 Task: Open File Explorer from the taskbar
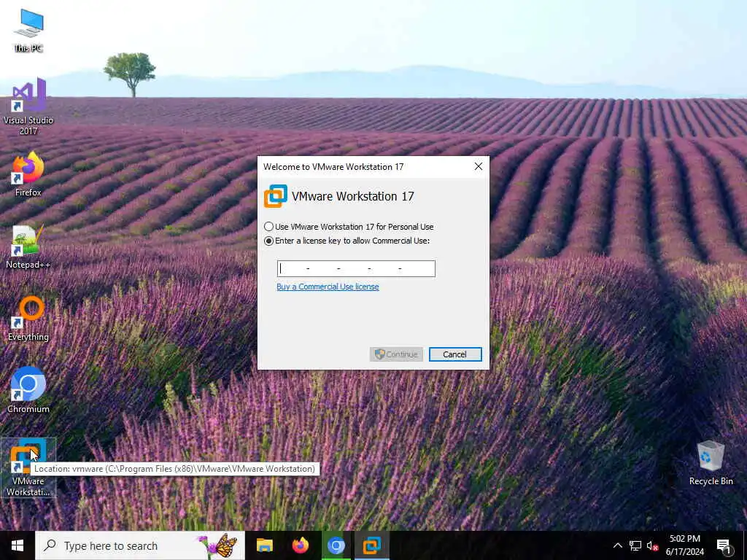[x=264, y=545]
